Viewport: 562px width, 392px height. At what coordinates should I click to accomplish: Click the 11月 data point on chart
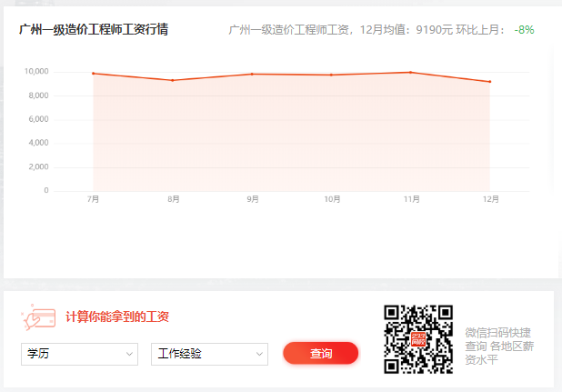(x=411, y=73)
